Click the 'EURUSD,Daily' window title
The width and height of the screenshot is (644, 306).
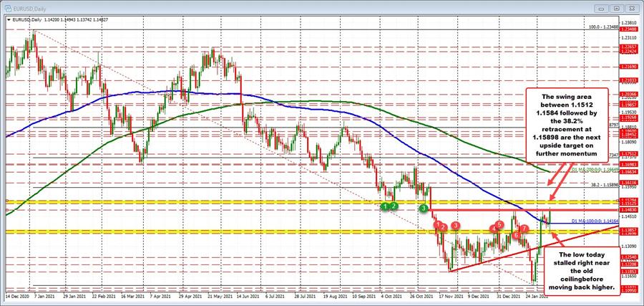28,9
